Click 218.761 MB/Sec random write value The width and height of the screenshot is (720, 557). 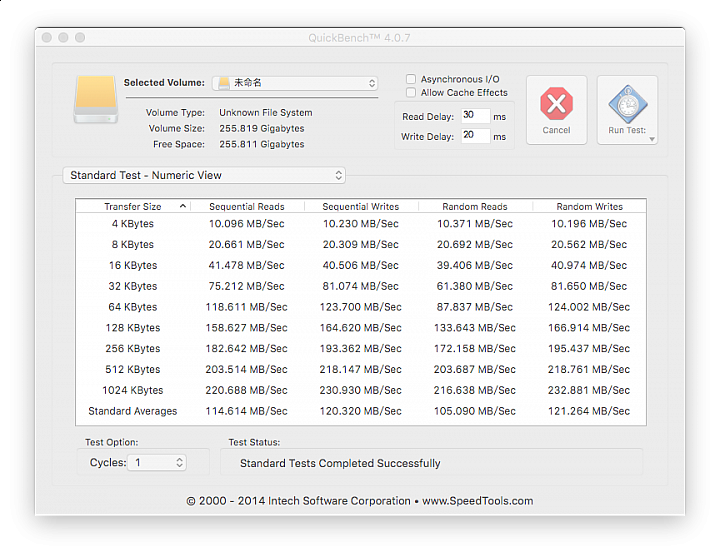(x=589, y=369)
